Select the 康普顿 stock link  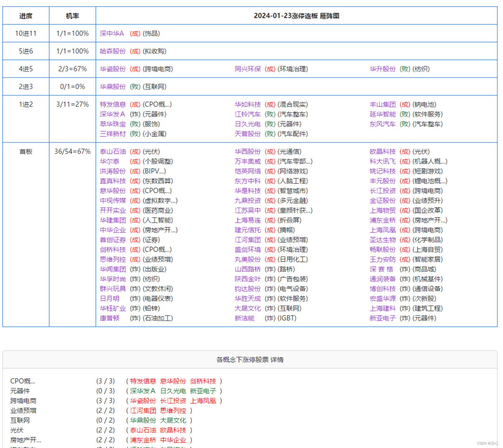[109, 318]
